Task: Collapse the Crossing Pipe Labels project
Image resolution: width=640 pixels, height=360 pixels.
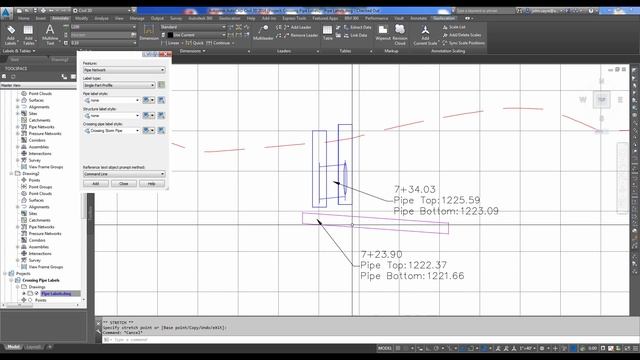Action: click(11, 280)
